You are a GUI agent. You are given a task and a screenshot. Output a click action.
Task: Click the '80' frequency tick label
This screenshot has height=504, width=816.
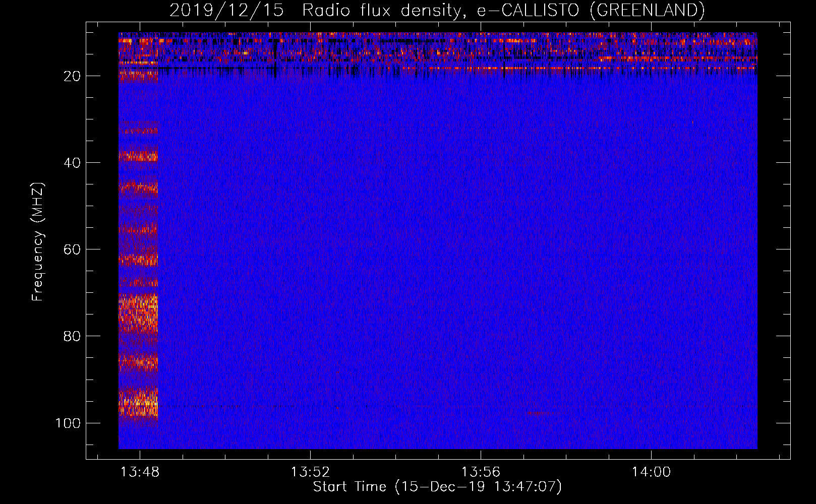tap(72, 336)
